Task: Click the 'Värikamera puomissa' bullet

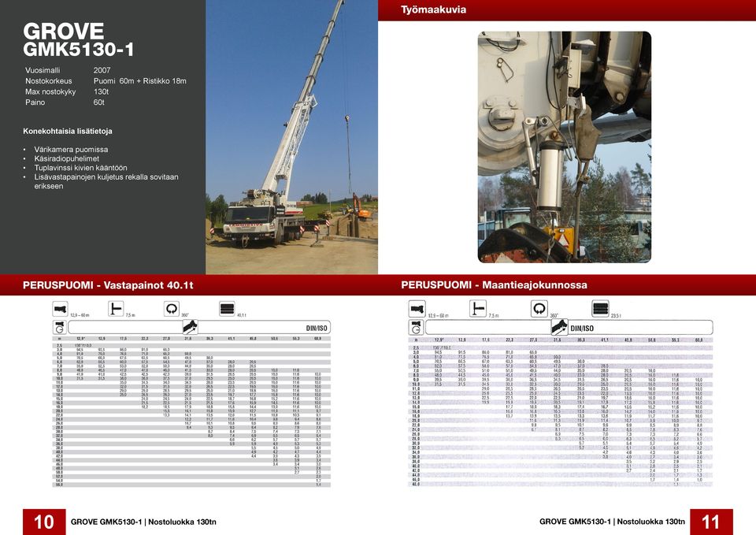Action: tap(71, 150)
